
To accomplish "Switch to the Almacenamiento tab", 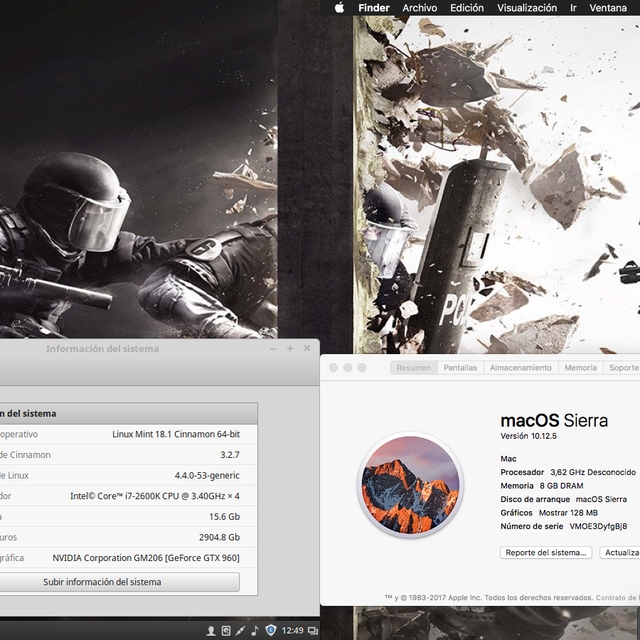I will point(521,368).
